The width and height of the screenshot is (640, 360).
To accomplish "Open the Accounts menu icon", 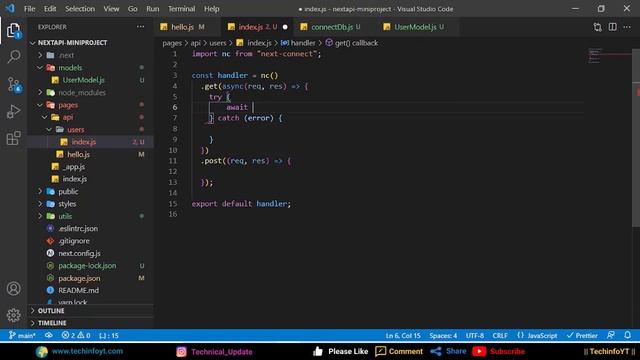I will coord(13,289).
